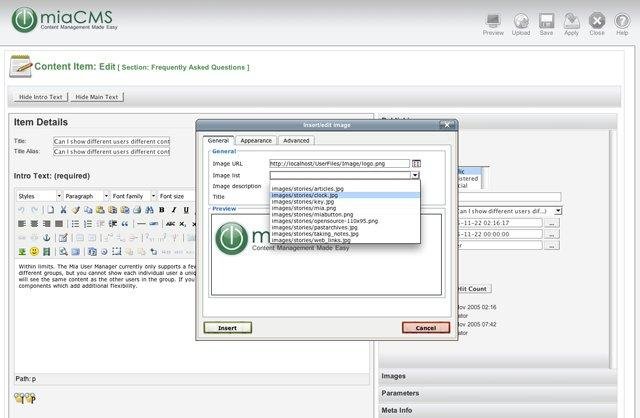640x418 pixels.
Task: Click the editor Undo arrow icon
Action: [x=22, y=210]
